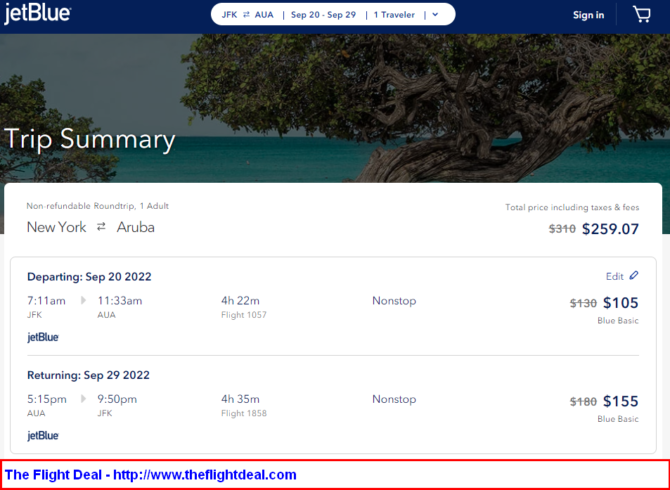Click the arrow after 5:15pm return time

tap(83, 399)
